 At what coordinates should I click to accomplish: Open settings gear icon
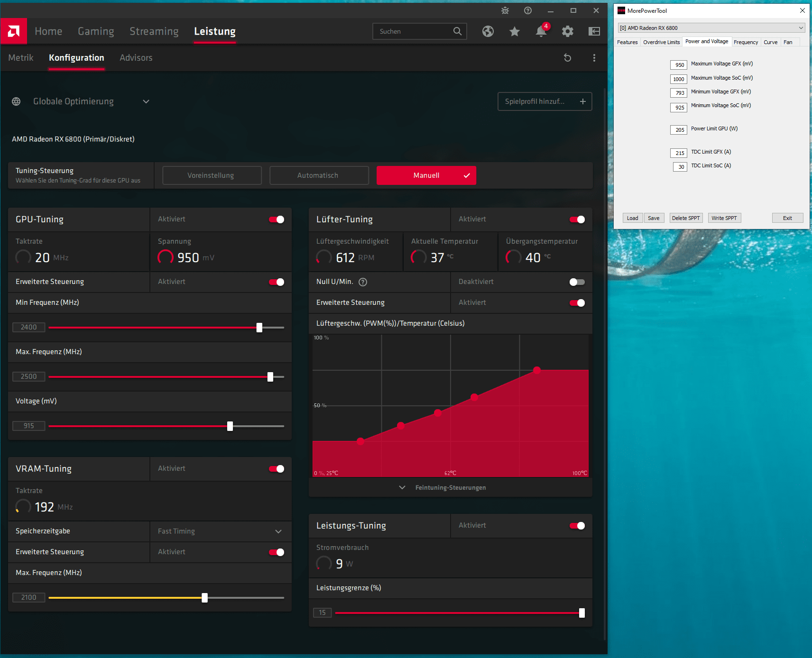pyautogui.click(x=568, y=31)
